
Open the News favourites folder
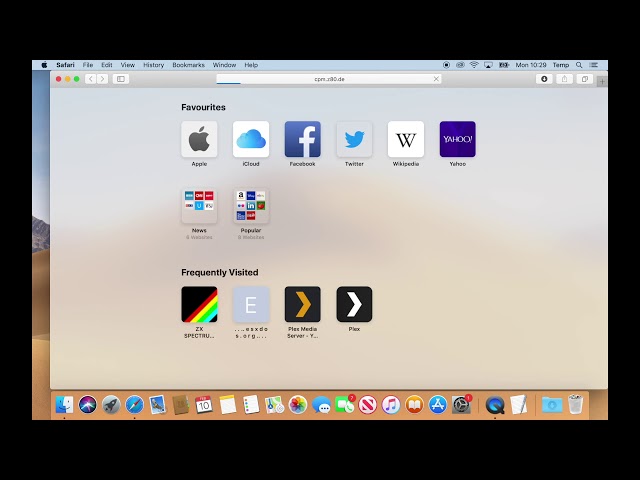(199, 206)
